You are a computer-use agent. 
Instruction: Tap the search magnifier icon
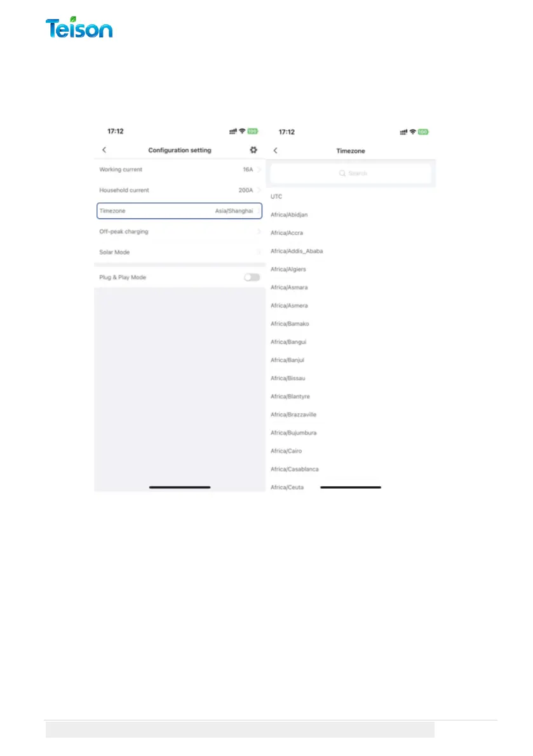click(342, 173)
